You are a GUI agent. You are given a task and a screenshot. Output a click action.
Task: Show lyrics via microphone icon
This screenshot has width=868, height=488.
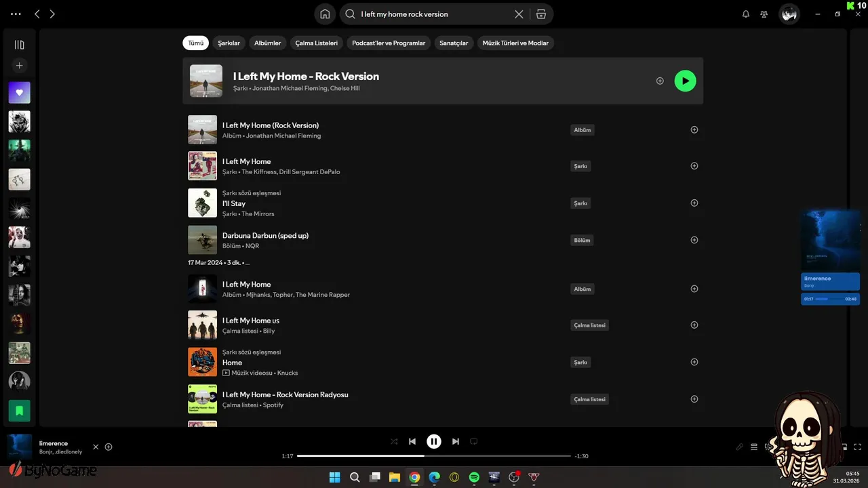pos(740,447)
